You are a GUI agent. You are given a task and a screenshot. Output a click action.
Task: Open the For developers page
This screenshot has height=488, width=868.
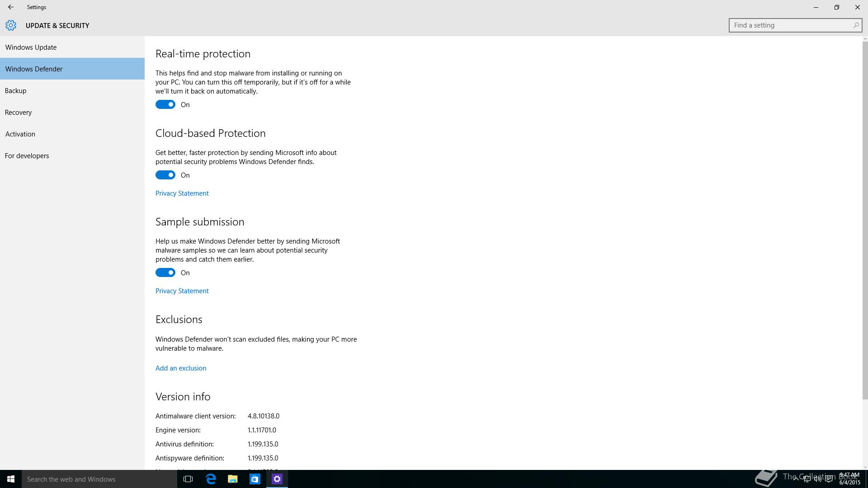pyautogui.click(x=72, y=155)
